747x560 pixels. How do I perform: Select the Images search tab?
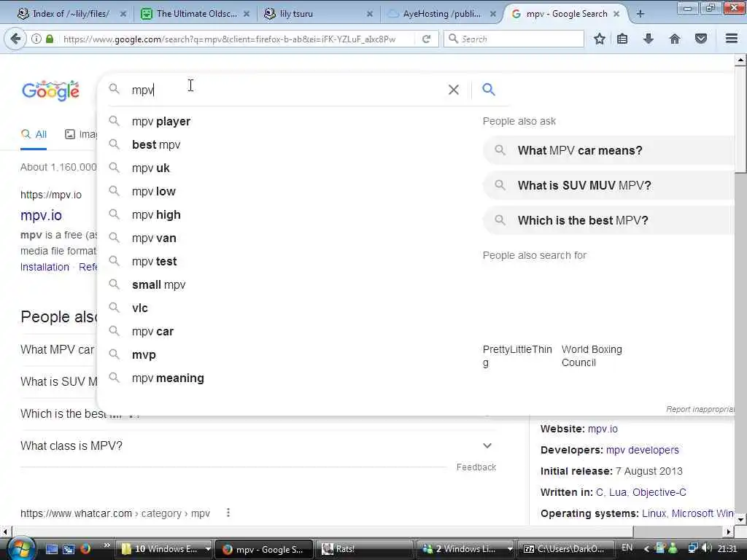point(80,134)
